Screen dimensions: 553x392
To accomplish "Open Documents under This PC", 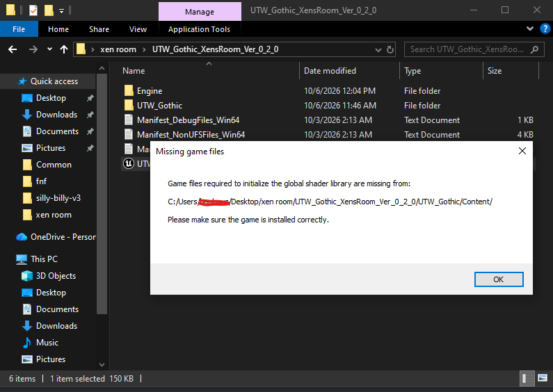I will coord(57,309).
